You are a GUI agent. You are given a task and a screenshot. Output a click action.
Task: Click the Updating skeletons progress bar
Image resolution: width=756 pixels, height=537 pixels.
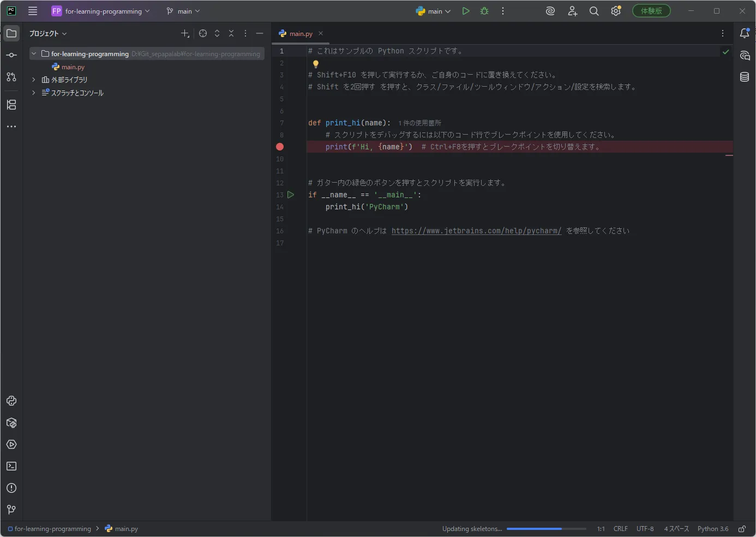click(x=546, y=529)
